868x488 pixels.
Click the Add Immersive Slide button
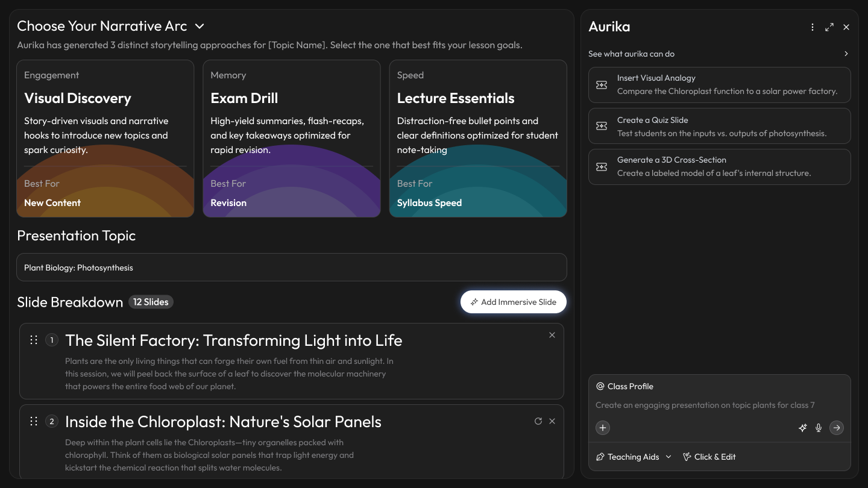(x=514, y=302)
